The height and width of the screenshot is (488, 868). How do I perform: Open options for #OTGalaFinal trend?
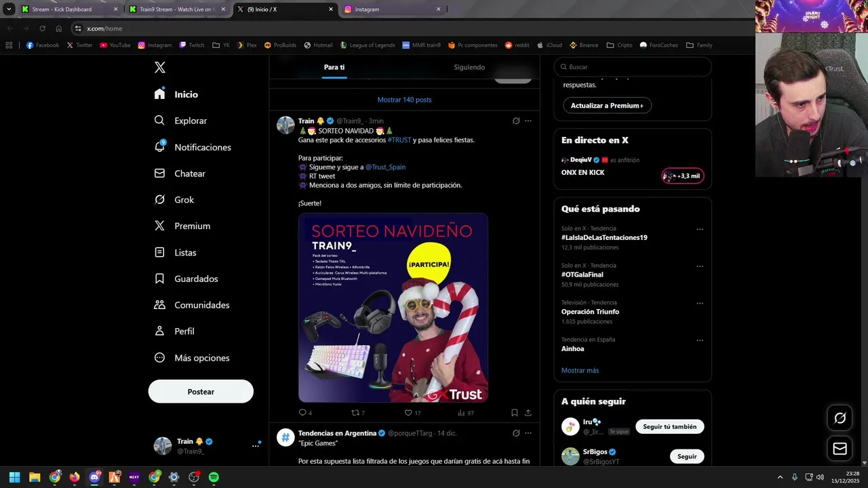tap(700, 266)
